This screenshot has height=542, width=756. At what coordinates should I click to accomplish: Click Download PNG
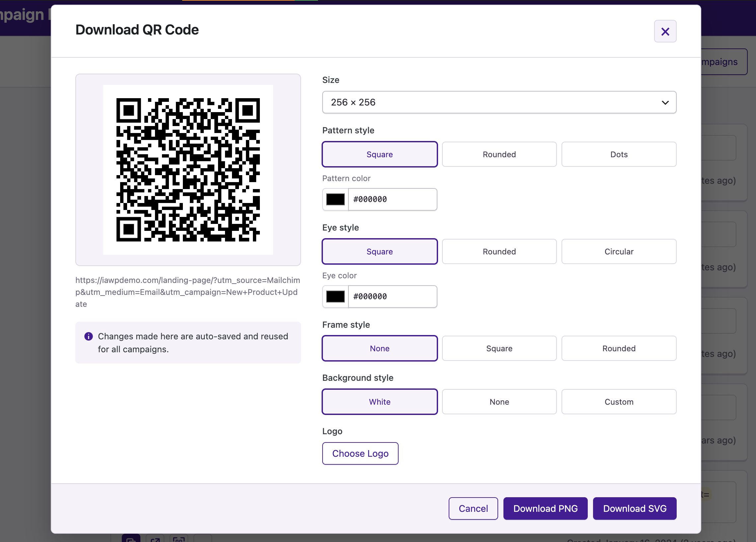point(545,508)
